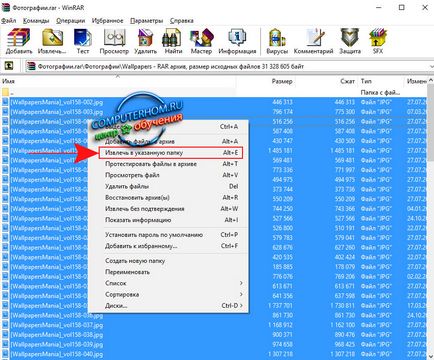Click the Удалить (Delete) toolbar icon
The height and width of the screenshot is (360, 434).
tap(145, 41)
